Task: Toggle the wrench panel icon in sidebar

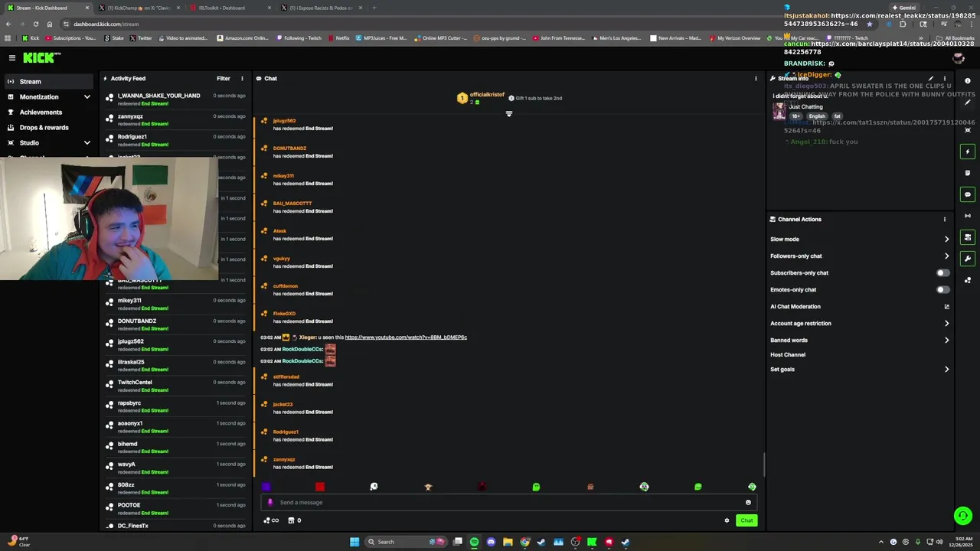Action: (968, 259)
